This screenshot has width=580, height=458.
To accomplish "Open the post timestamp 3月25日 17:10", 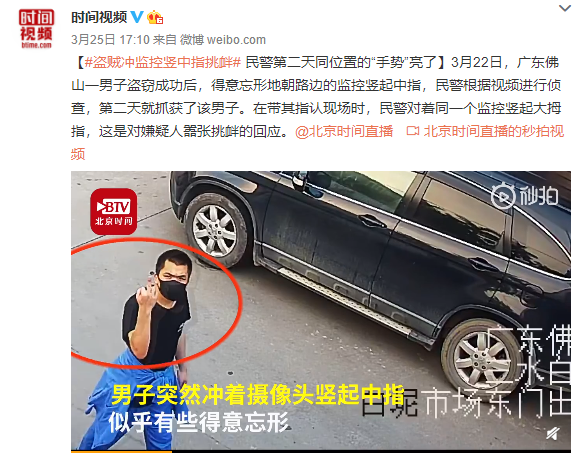I will coord(110,40).
